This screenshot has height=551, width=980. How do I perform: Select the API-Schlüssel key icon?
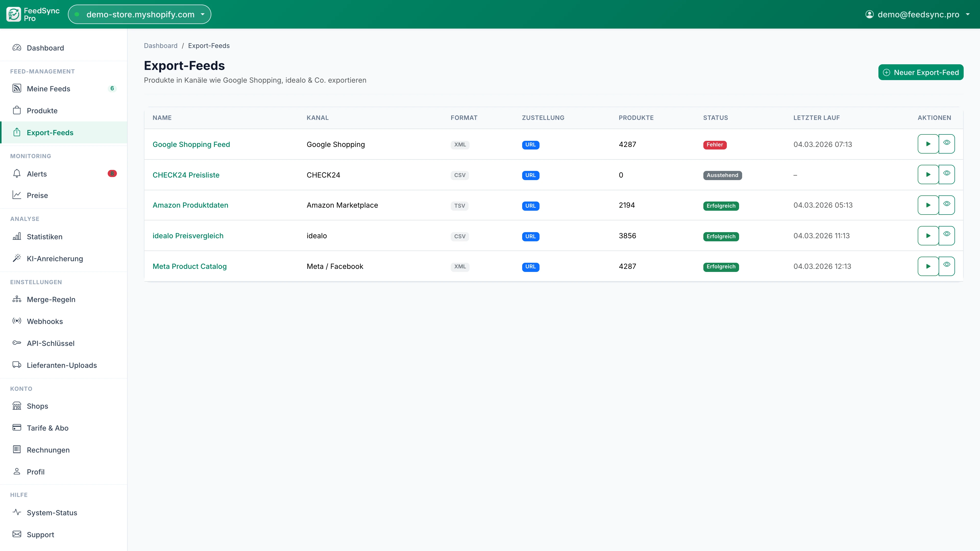17,343
